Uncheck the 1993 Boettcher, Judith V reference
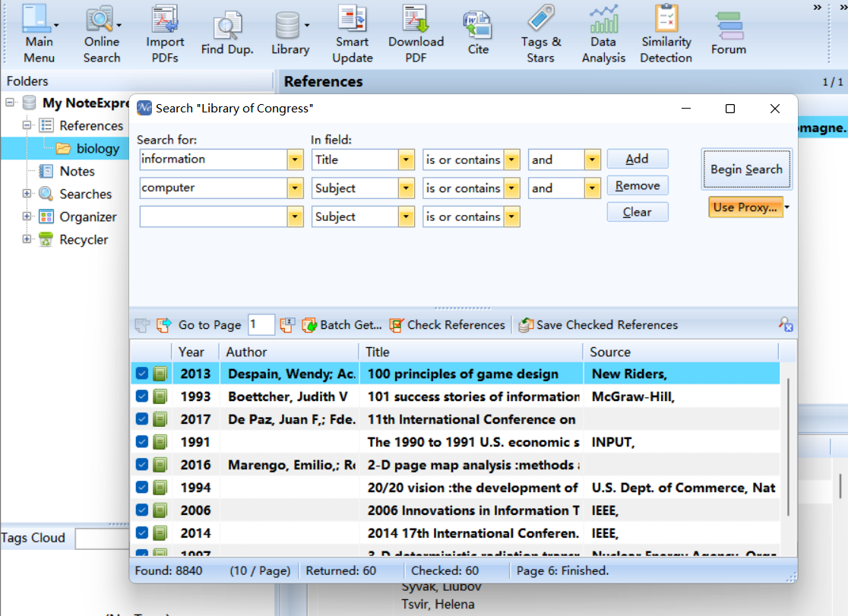 pyautogui.click(x=141, y=396)
